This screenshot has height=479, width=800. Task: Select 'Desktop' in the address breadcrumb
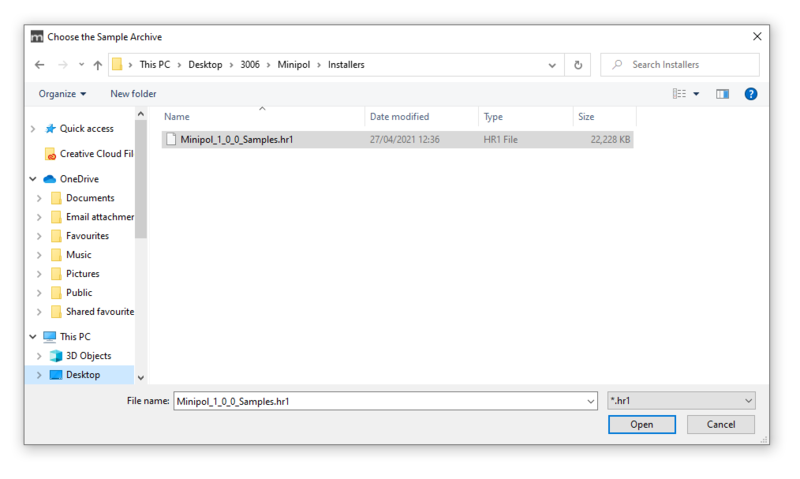[205, 65]
